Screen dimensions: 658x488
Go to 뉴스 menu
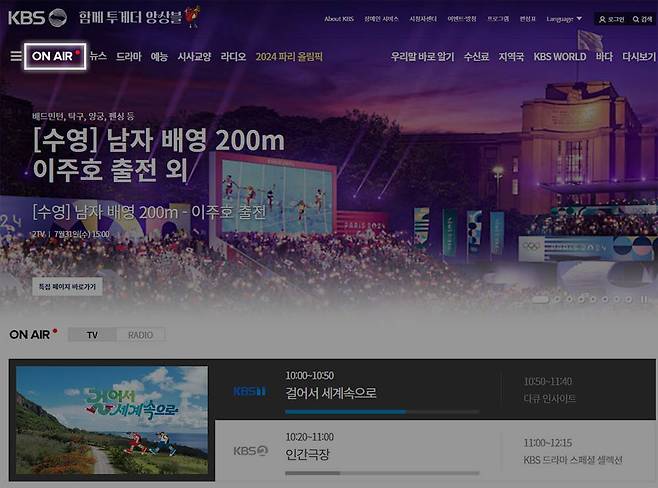(x=98, y=56)
